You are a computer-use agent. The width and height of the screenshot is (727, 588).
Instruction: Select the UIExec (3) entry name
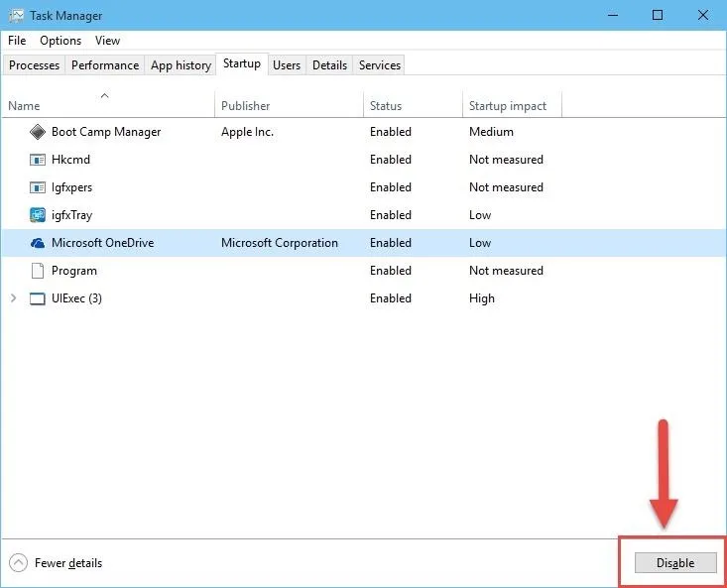(x=76, y=298)
